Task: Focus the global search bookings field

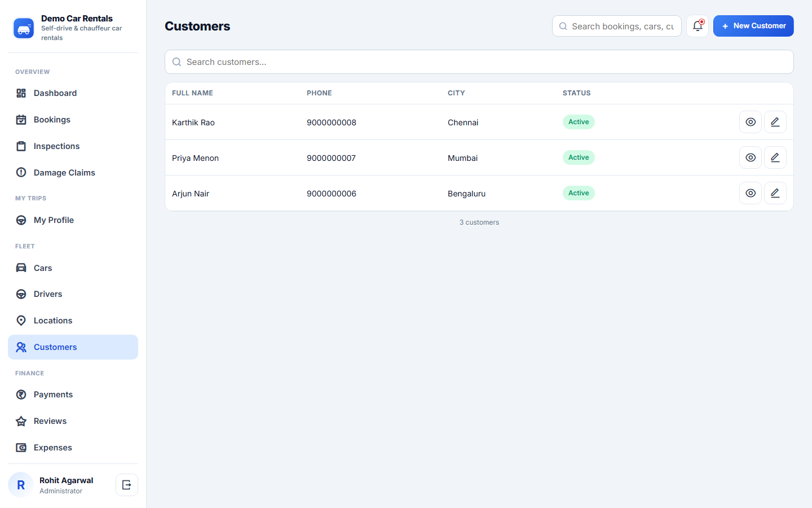Action: tap(617, 26)
